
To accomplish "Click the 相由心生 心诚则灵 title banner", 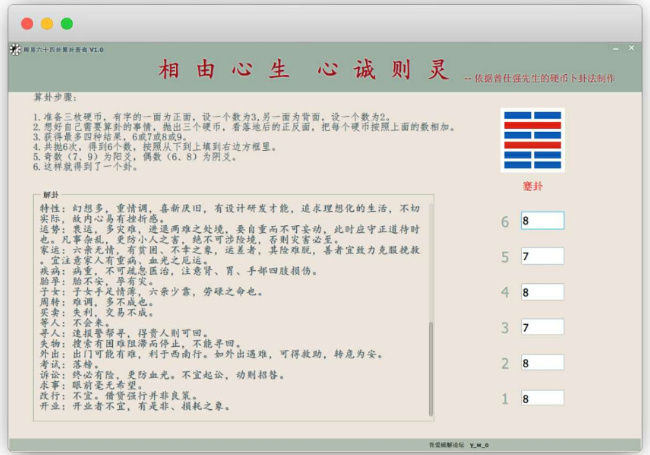I will pyautogui.click(x=298, y=71).
